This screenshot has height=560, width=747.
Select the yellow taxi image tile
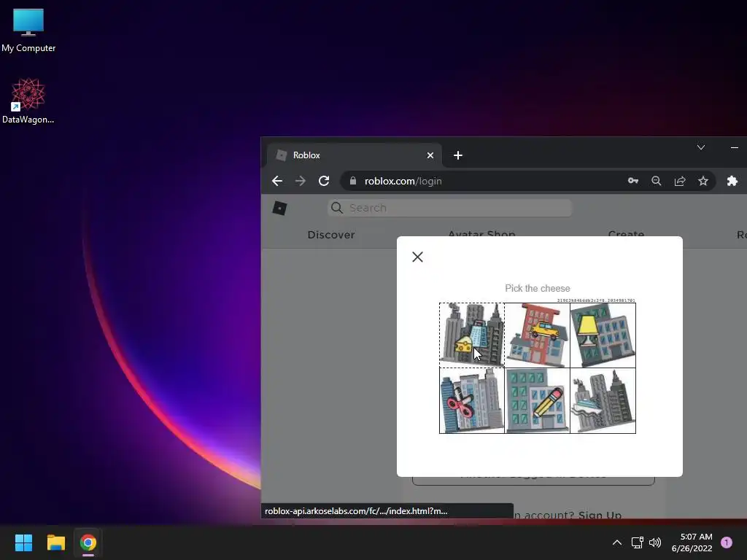(x=538, y=335)
